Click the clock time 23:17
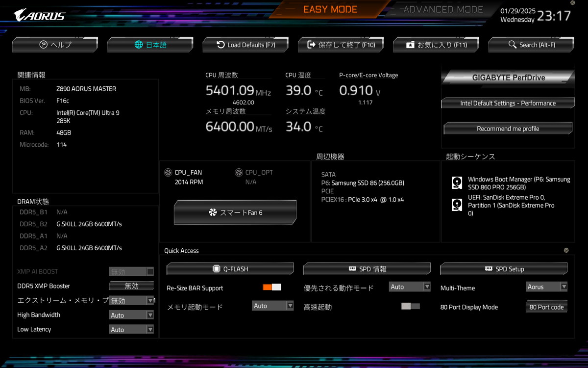The height and width of the screenshot is (368, 588). (x=554, y=16)
